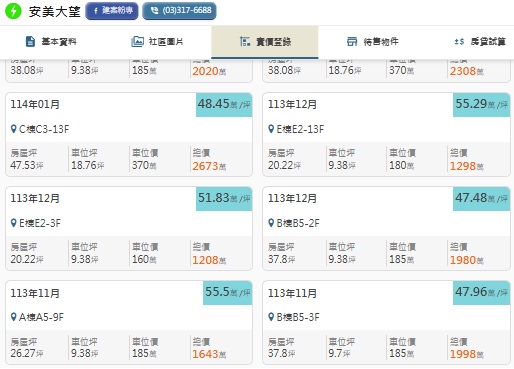Click the picture icon beside 社區圖片
The width and height of the screenshot is (514, 369).
[x=137, y=42]
